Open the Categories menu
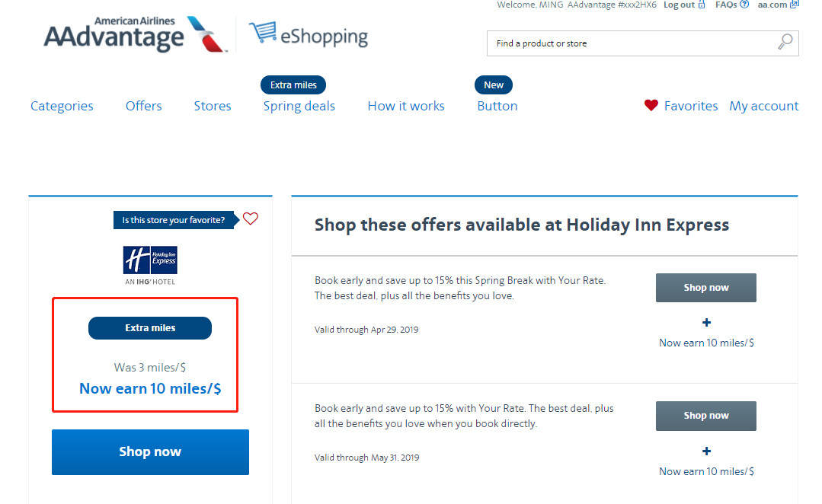The width and height of the screenshot is (822, 504). click(62, 106)
